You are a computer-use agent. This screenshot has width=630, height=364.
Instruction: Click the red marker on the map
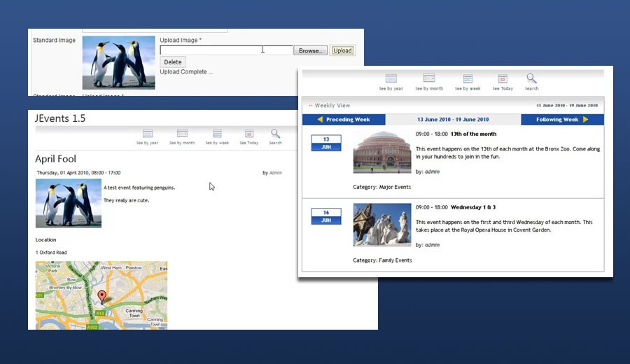pos(102,297)
